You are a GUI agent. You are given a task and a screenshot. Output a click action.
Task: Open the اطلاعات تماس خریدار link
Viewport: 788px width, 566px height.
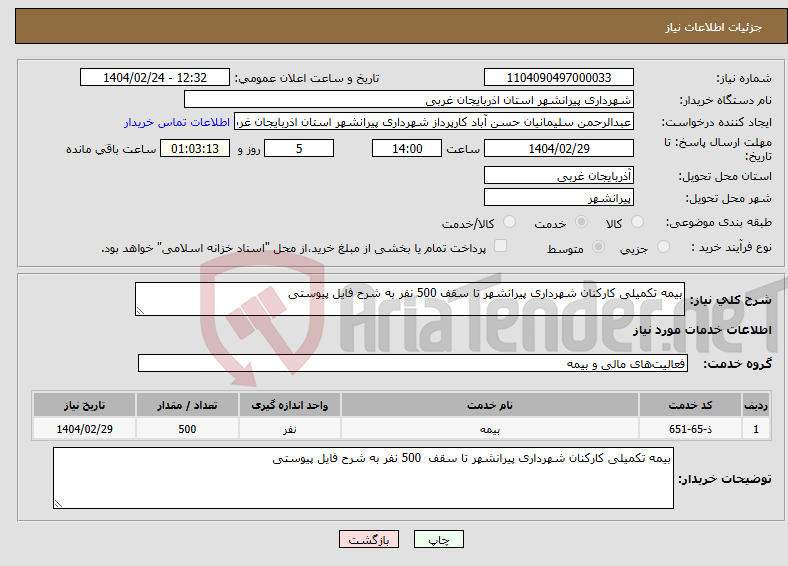177,122
